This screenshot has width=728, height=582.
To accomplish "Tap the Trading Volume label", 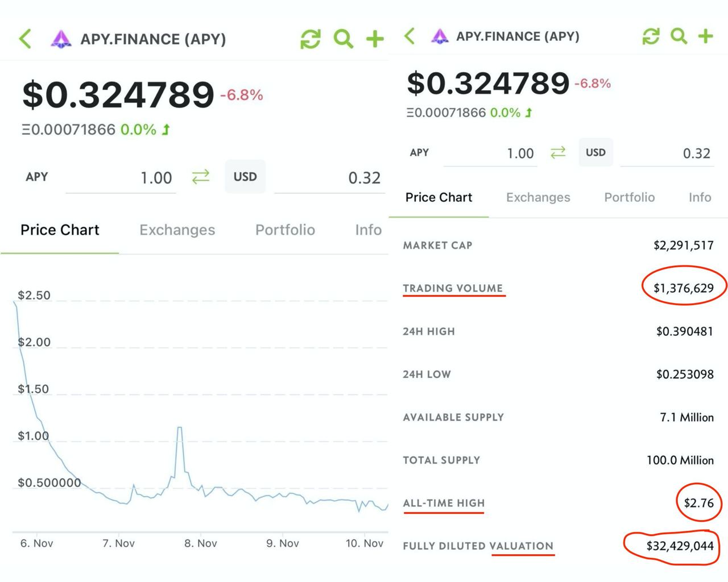I will coord(453,288).
